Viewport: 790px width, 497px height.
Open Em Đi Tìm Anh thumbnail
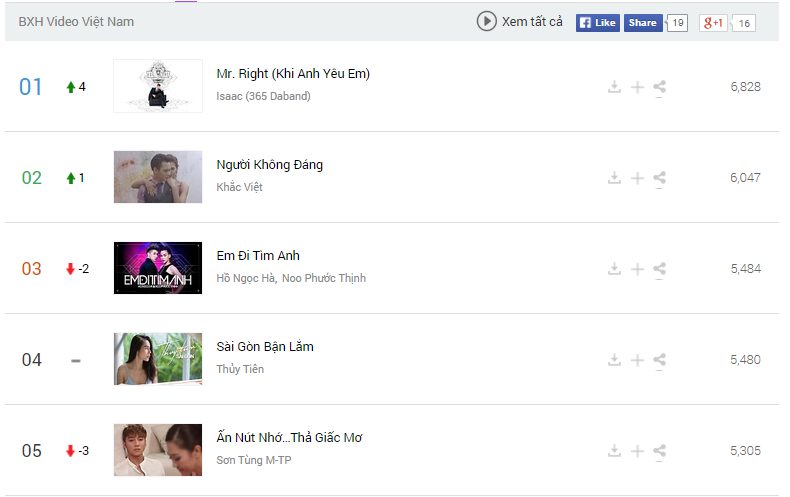point(158,268)
